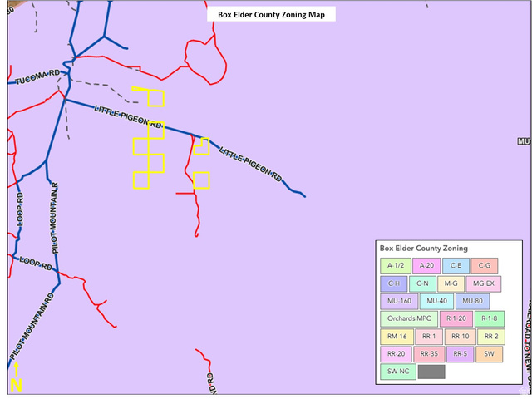
Task: Click the Box Elder County Zoning legend heading
Action: tap(423, 249)
